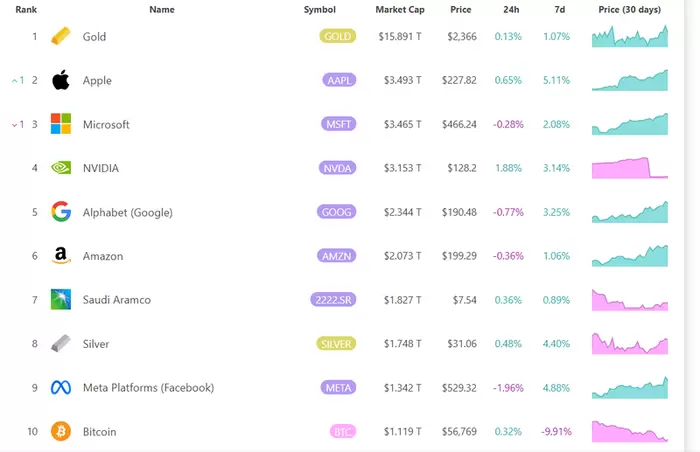
Task: Click the Microsoft logo icon
Action: click(61, 125)
